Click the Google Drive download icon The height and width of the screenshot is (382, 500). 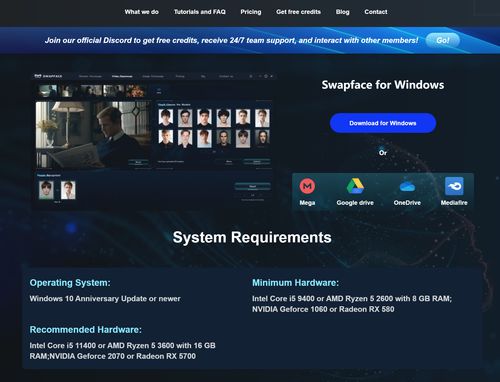tap(355, 186)
